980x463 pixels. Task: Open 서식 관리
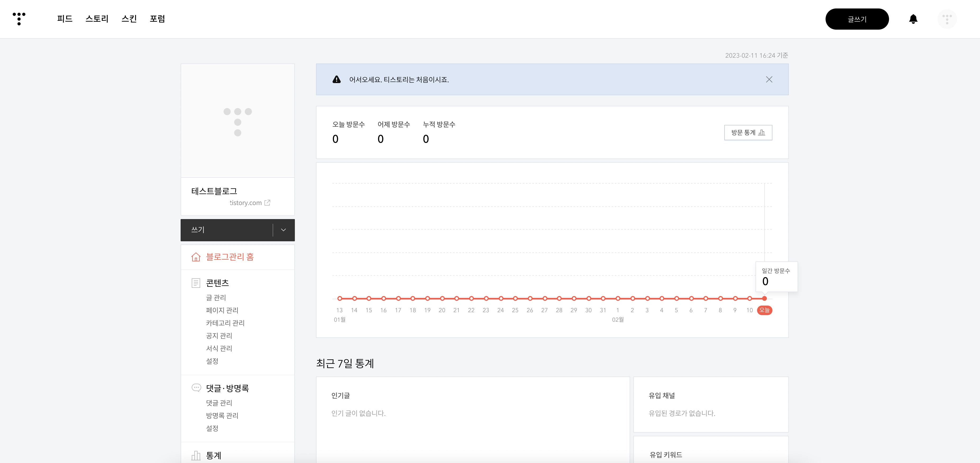pos(219,348)
